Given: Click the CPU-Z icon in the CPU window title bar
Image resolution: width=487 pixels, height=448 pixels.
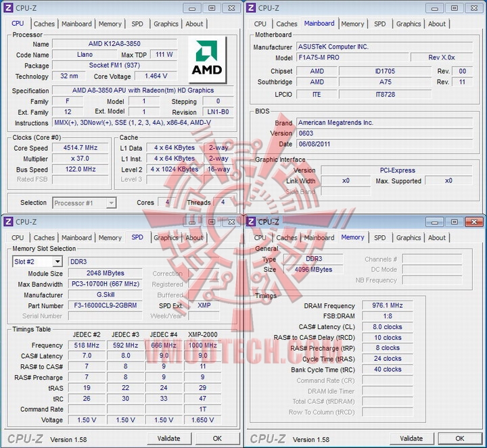Looking at the screenshot, I should [x=8, y=7].
